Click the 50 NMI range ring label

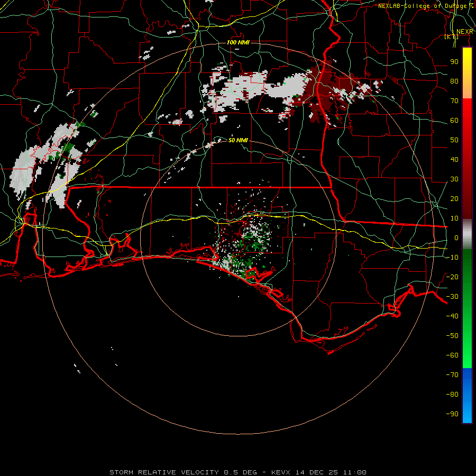pos(238,140)
